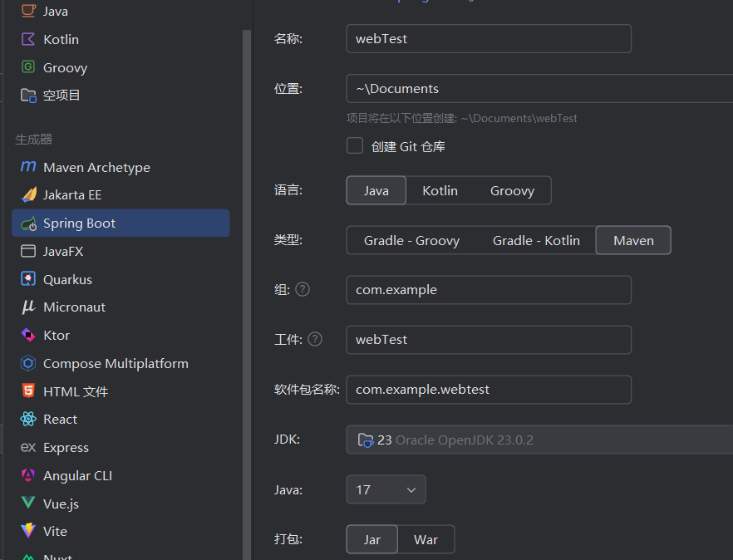Select Quarkus generator

pyautogui.click(x=121, y=279)
